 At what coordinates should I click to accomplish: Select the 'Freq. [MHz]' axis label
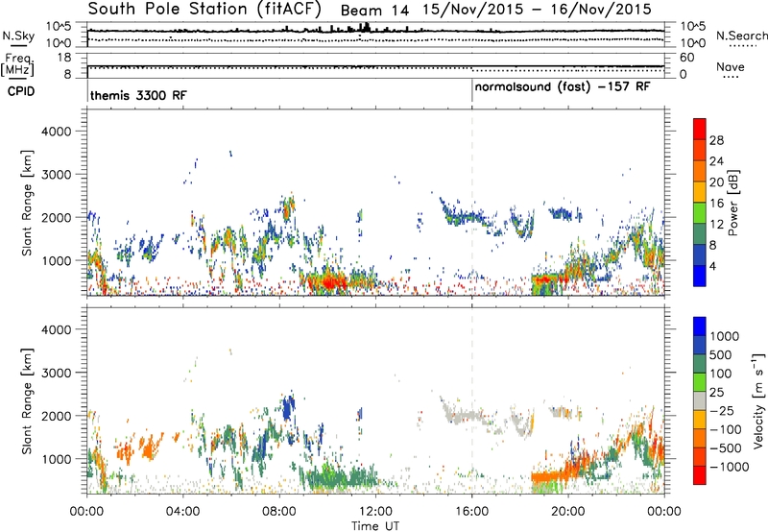pos(17,64)
